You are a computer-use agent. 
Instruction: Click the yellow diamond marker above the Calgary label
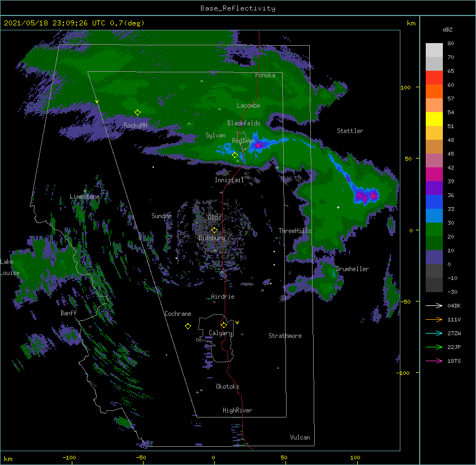point(224,325)
